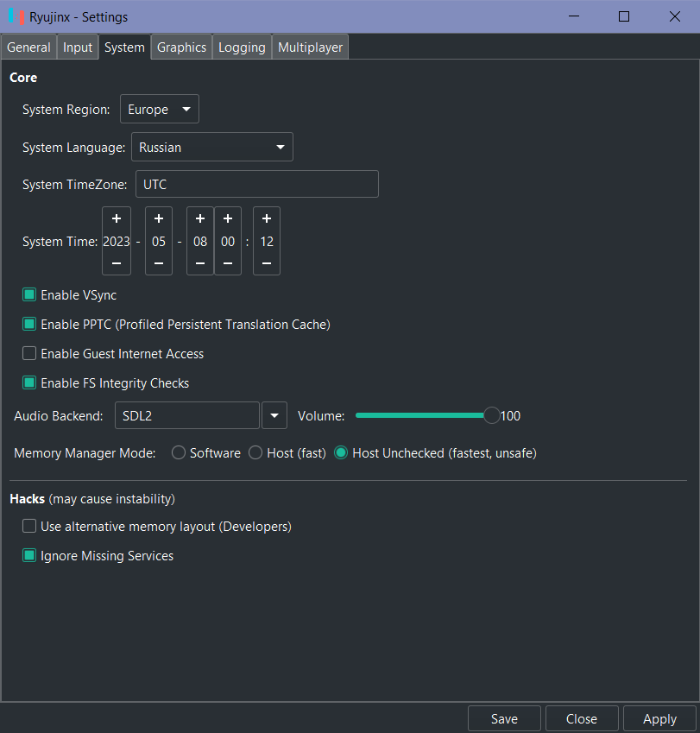Click the Volume slider handle
The image size is (700, 733).
(492, 415)
